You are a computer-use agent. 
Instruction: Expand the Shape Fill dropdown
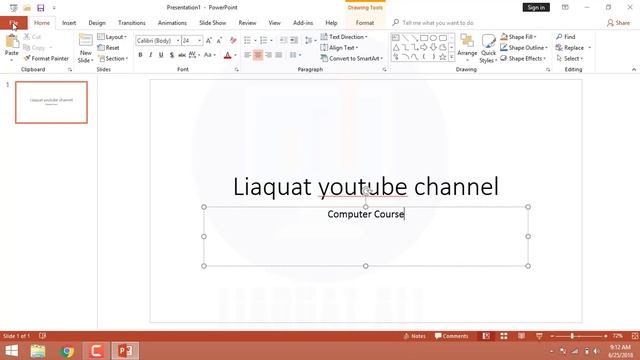pos(518,37)
